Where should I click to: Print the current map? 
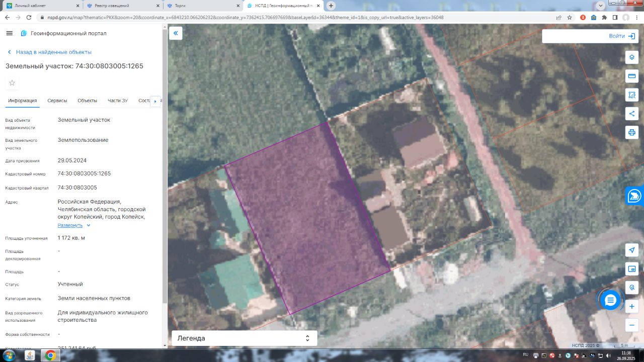click(632, 132)
